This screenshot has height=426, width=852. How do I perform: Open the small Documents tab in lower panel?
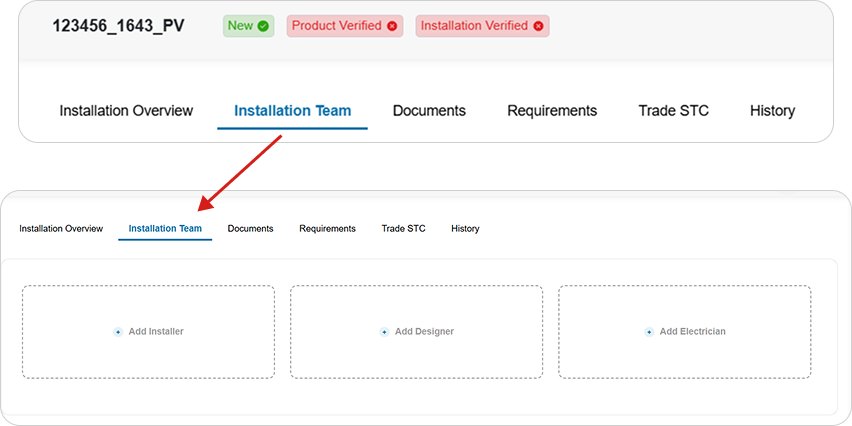(x=250, y=229)
